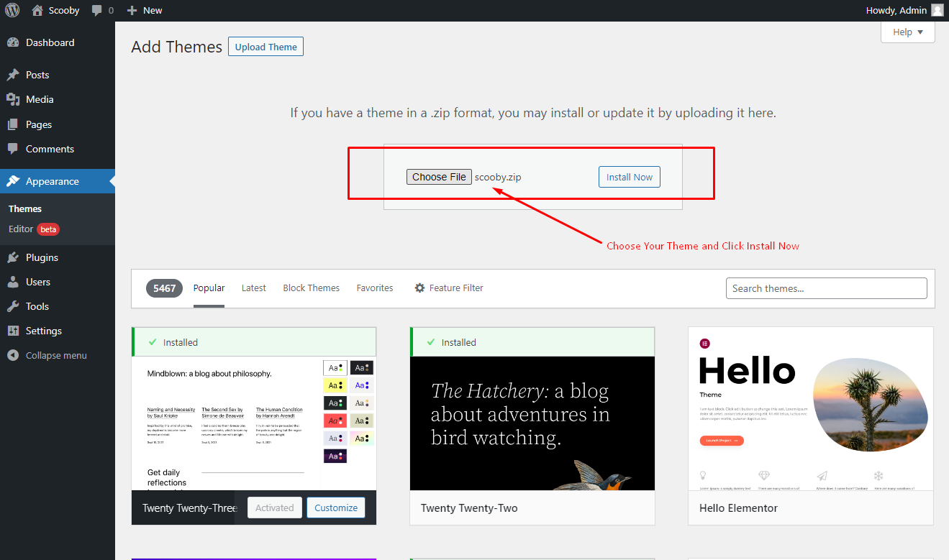The width and height of the screenshot is (949, 560).
Task: Click the Users person icon
Action: coord(13,282)
